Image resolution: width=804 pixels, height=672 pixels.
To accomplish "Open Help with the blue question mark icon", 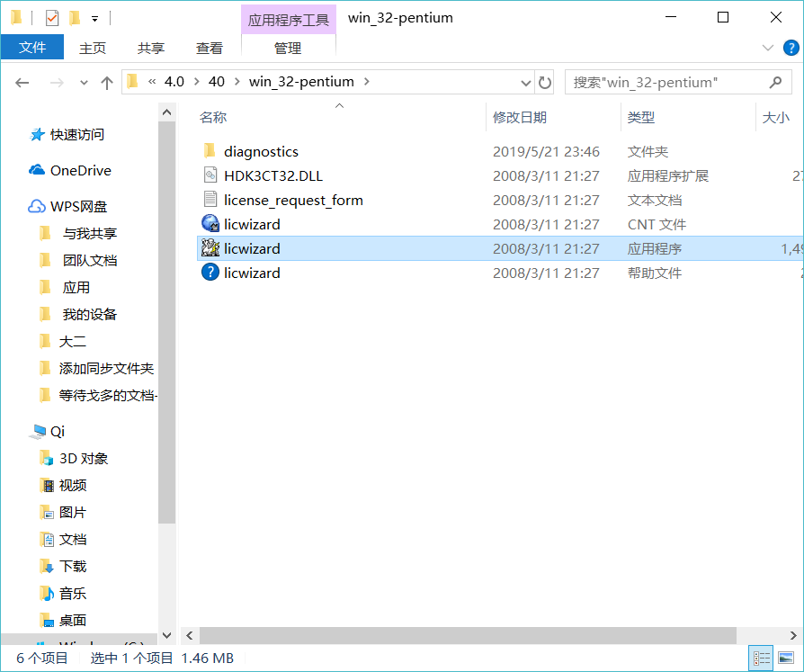I will [x=791, y=48].
